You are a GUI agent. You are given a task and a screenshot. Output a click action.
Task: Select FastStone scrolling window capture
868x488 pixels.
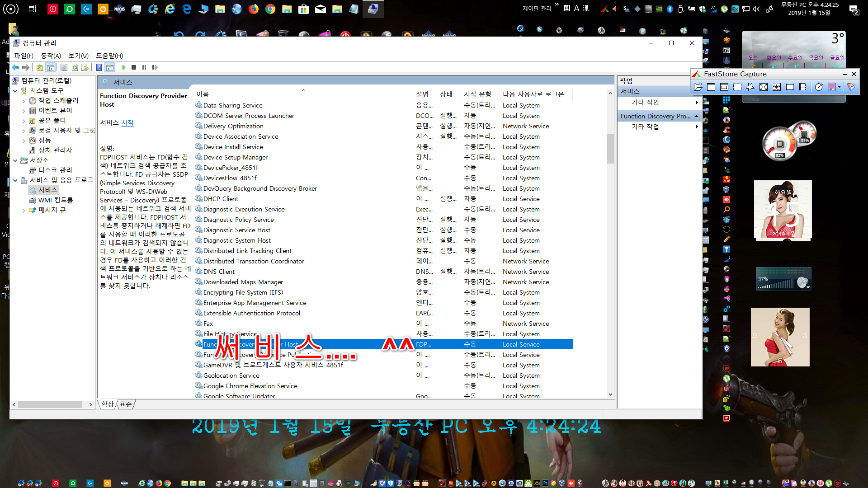click(x=777, y=87)
